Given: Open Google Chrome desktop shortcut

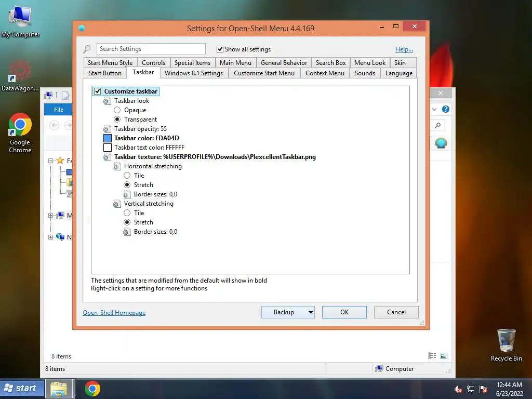Looking at the screenshot, I should coord(20,132).
